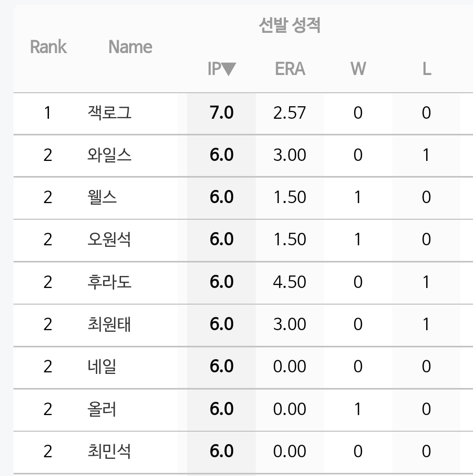Open player 후라도 profile link
Screen dimensions: 473x476
pos(109,282)
